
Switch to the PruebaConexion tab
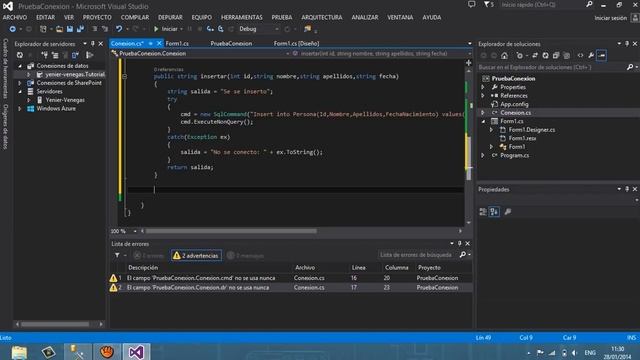pos(231,43)
